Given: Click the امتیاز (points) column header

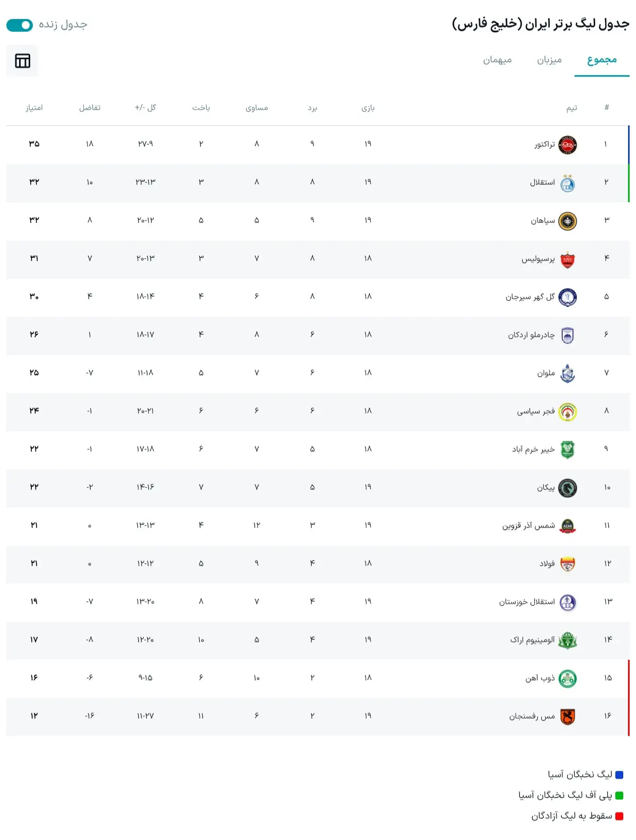Looking at the screenshot, I should click(x=35, y=108).
